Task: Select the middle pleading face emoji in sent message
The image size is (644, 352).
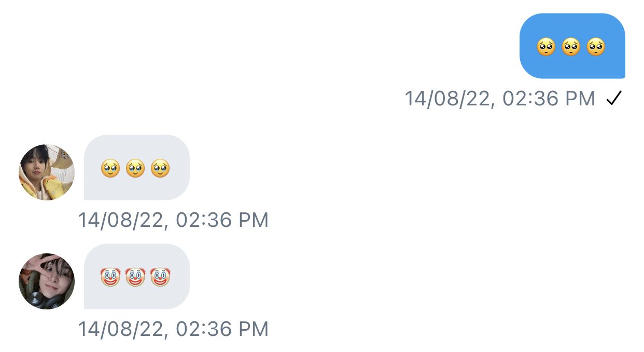Action: (x=571, y=47)
